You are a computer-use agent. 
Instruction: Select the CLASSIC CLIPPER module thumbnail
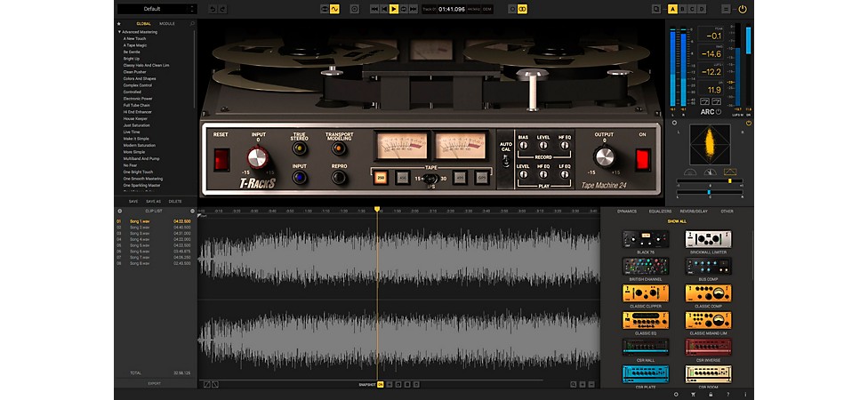coord(646,293)
